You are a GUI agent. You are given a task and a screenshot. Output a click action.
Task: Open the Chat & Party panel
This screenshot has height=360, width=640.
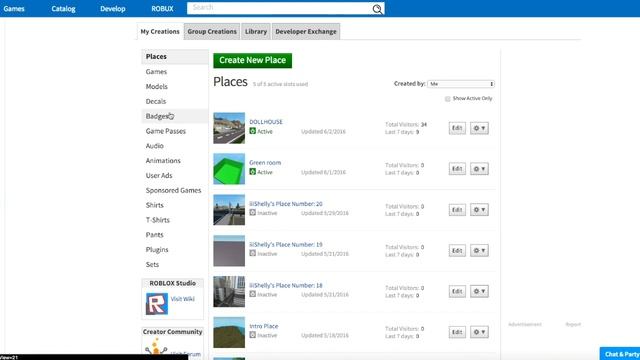(x=620, y=354)
